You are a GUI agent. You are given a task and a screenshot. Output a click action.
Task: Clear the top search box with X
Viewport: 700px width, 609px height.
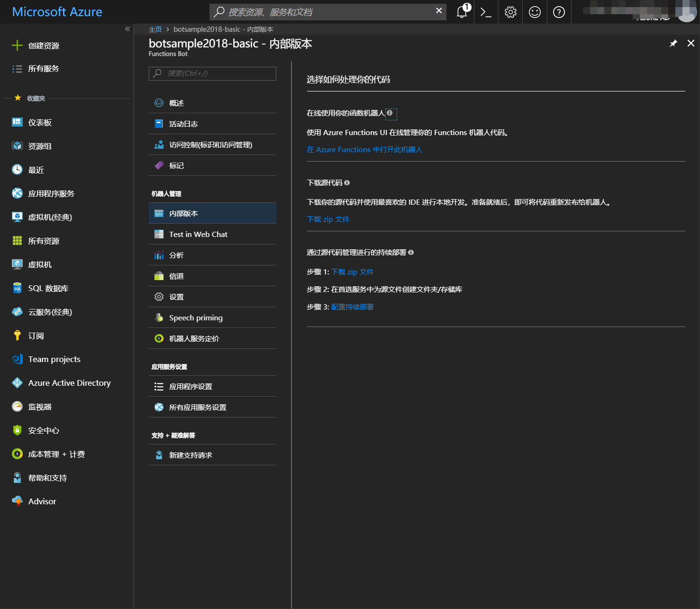[x=439, y=11]
